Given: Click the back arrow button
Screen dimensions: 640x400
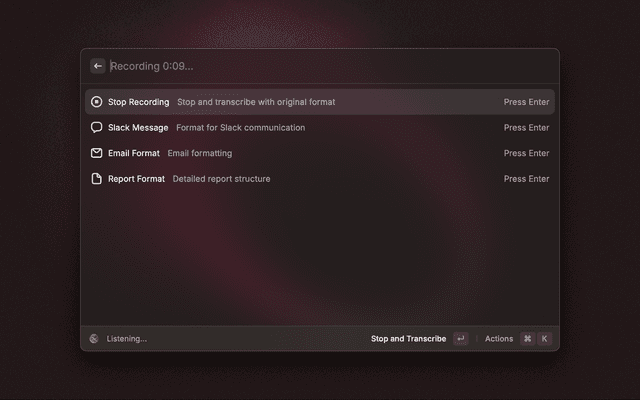Looking at the screenshot, I should coord(98,66).
